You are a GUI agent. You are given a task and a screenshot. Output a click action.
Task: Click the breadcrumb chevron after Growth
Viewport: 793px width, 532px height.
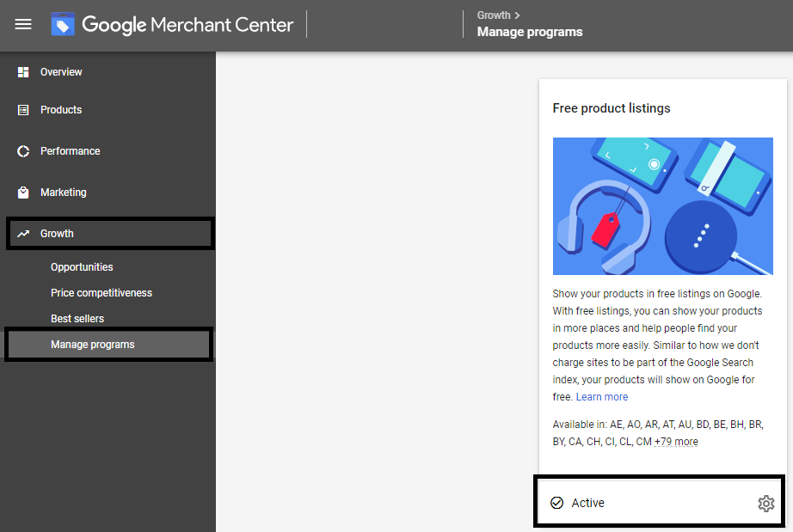517,15
